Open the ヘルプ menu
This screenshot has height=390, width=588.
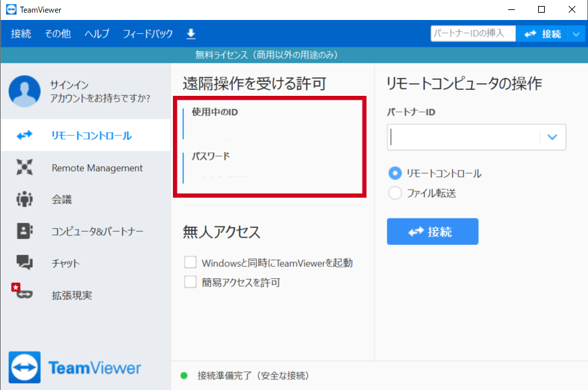[x=96, y=34]
